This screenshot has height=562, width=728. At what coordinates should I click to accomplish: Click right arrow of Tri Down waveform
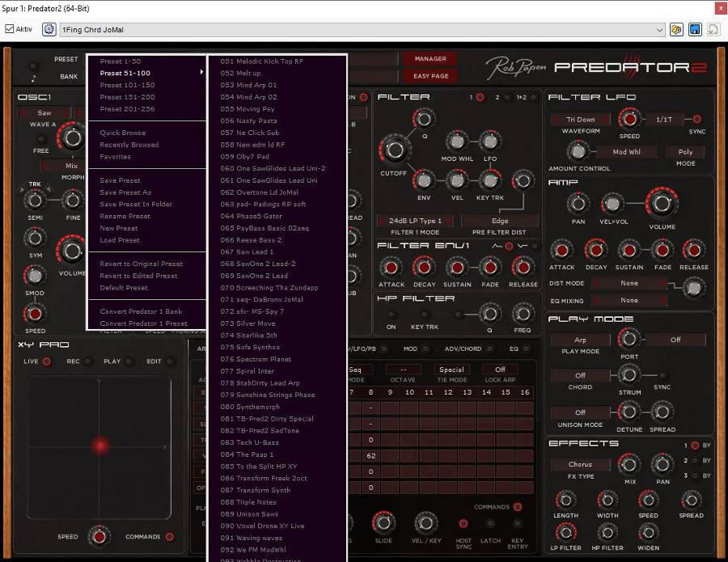click(x=606, y=119)
